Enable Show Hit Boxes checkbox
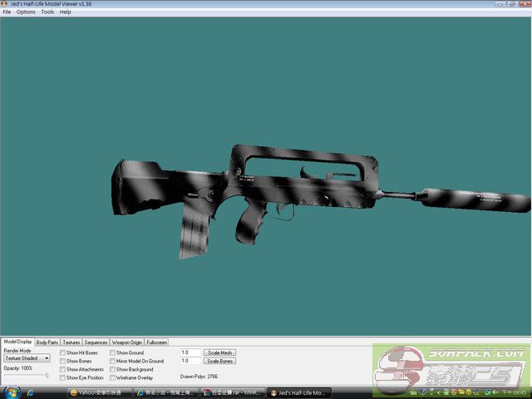532x399 pixels. pos(62,352)
